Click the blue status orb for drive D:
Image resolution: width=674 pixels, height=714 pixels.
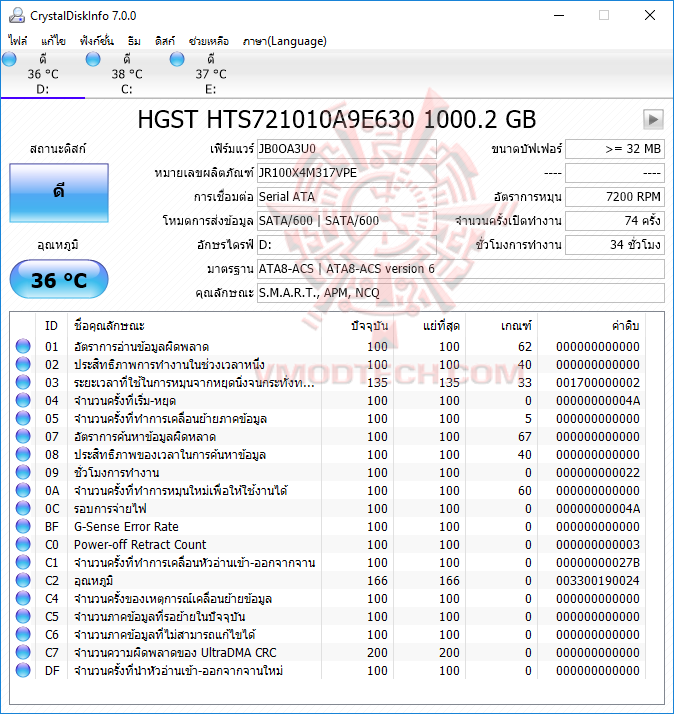click(x=9, y=59)
